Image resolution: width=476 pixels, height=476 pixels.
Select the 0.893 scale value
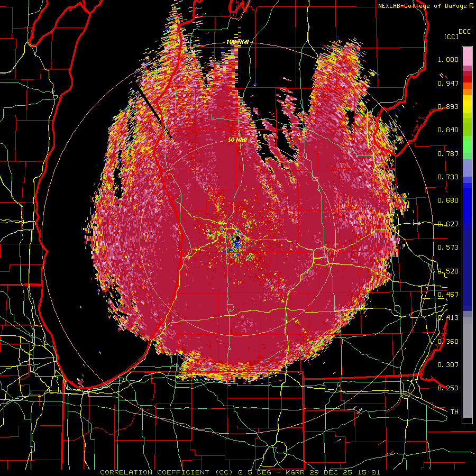coord(448,106)
